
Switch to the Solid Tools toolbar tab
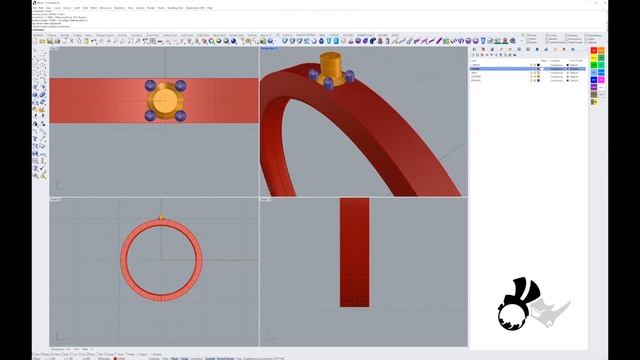click(187, 35)
